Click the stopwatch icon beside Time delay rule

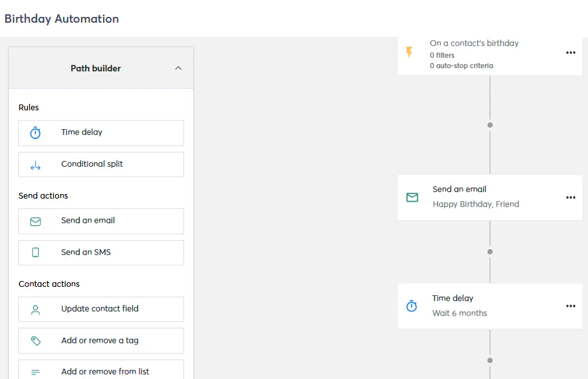(x=36, y=133)
